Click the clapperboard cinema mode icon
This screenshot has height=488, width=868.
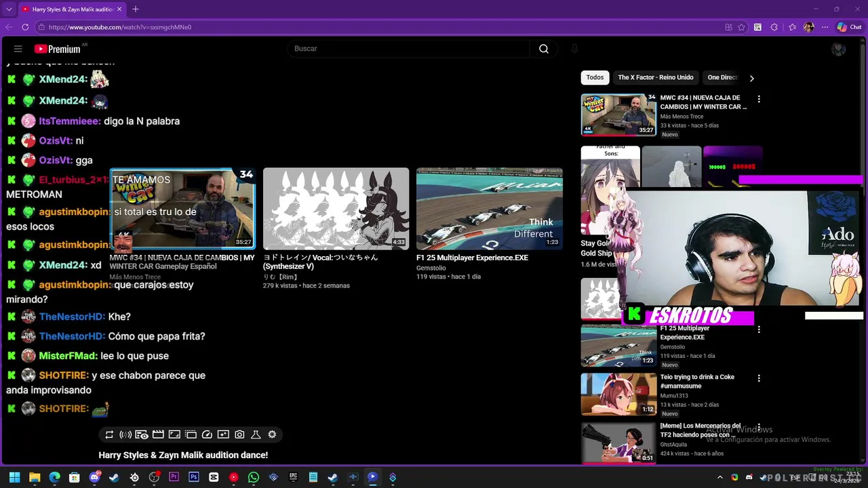[x=158, y=434]
